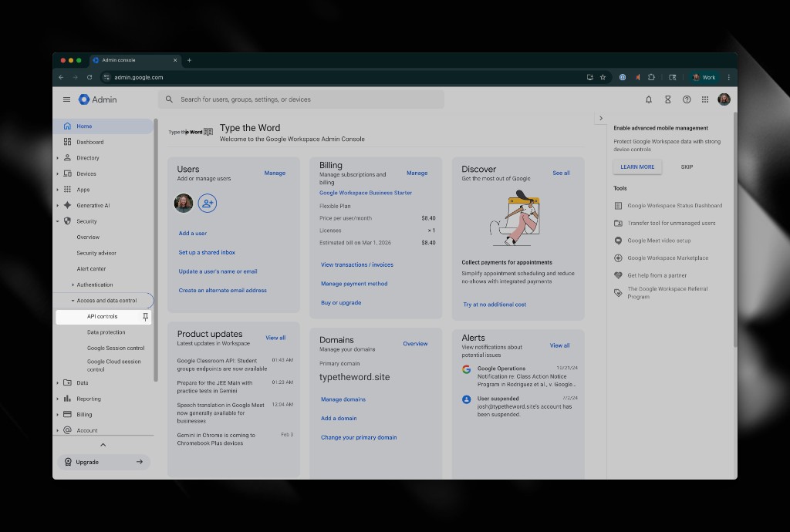
Task: Open Google Workspace Business Starter link
Action: pos(365,193)
